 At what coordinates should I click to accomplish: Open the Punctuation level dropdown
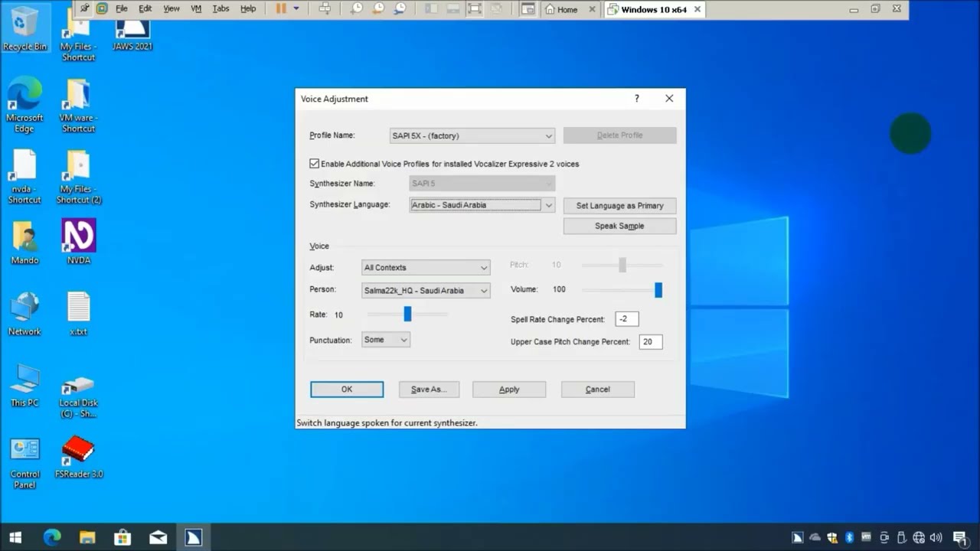coord(386,340)
